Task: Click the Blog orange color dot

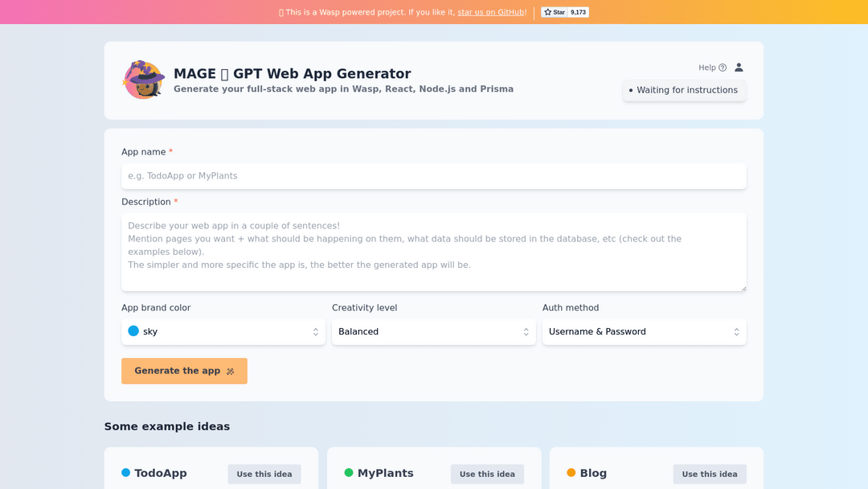Action: 571,472
